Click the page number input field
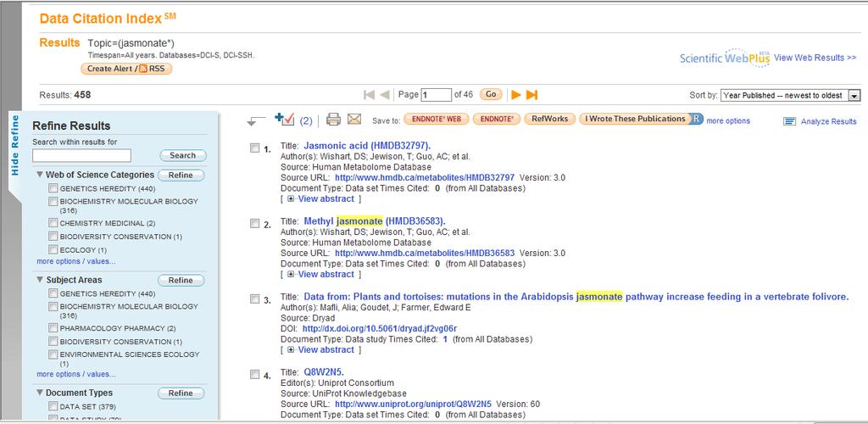The width and height of the screenshot is (868, 424). pyautogui.click(x=437, y=95)
